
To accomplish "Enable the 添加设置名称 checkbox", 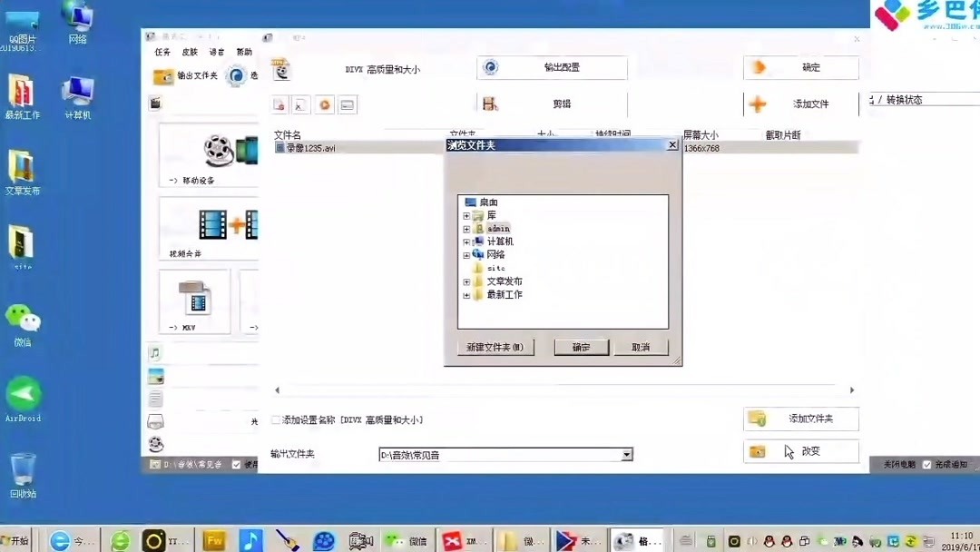I will coord(275,419).
